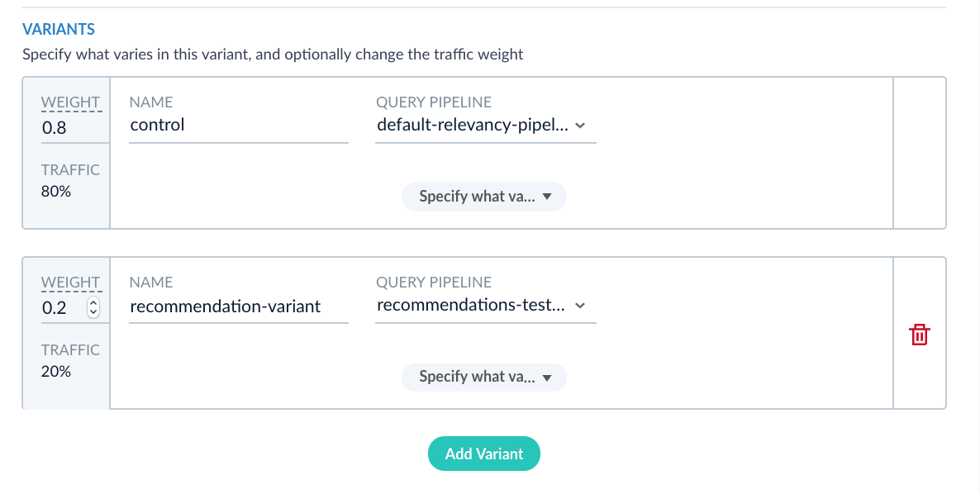This screenshot has height=494, width=980.
Task: Click the Add Variant button
Action: coord(483,454)
